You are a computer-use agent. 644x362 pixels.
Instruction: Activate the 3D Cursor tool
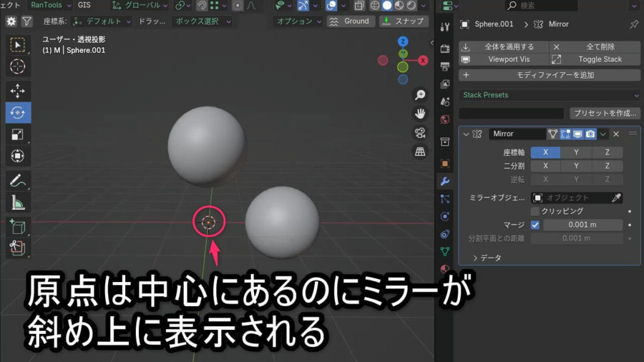(18, 66)
